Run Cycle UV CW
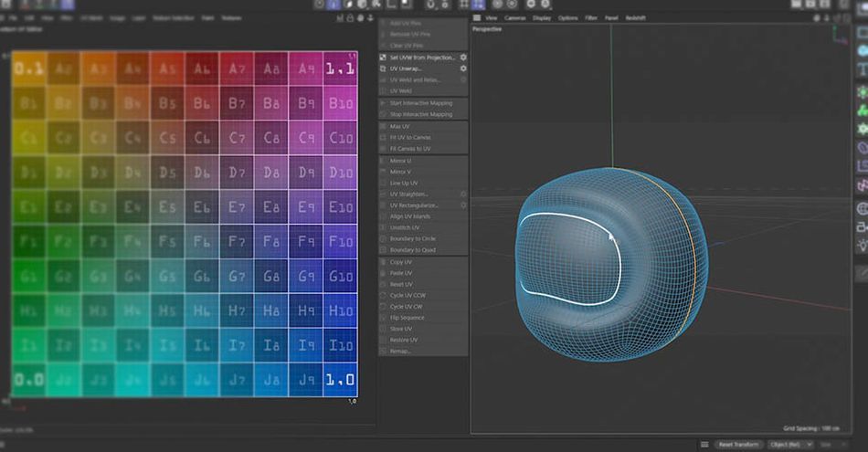Image resolution: width=868 pixels, height=452 pixels. (x=423, y=306)
